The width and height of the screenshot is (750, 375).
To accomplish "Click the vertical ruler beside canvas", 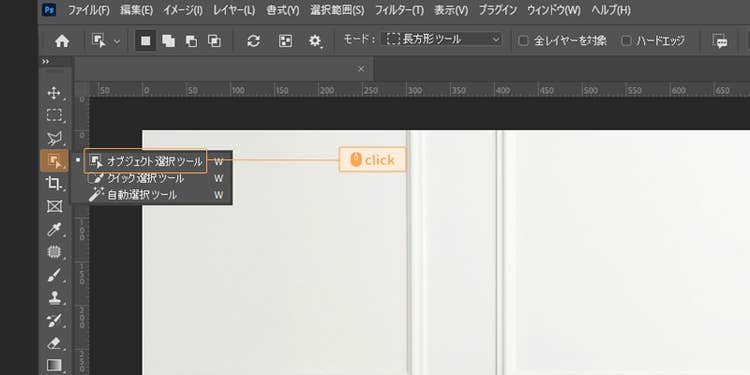I will click(82, 236).
